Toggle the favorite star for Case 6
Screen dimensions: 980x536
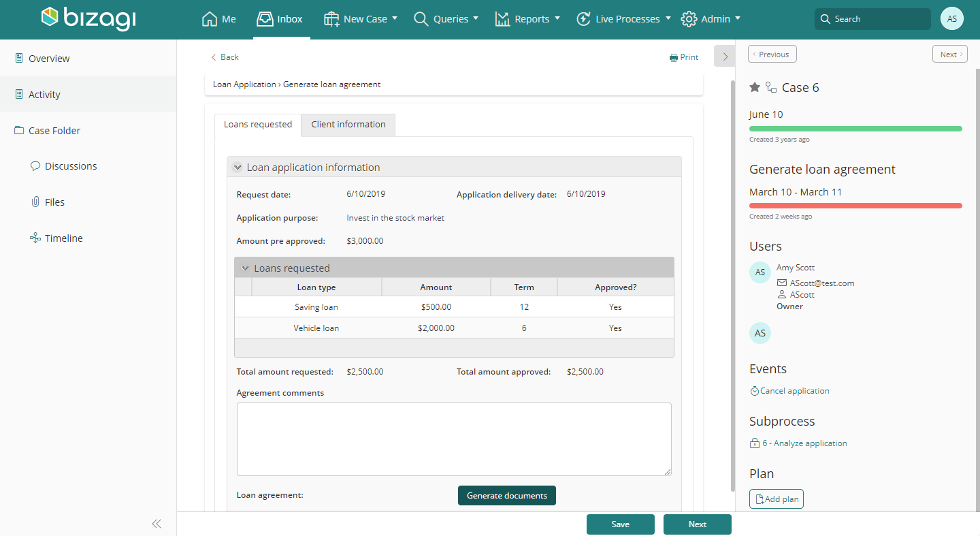[755, 87]
